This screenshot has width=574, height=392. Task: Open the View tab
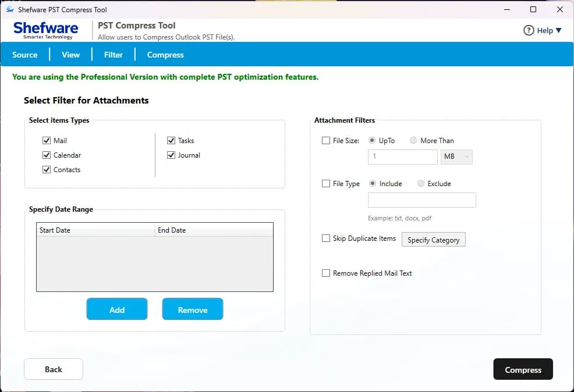(70, 55)
